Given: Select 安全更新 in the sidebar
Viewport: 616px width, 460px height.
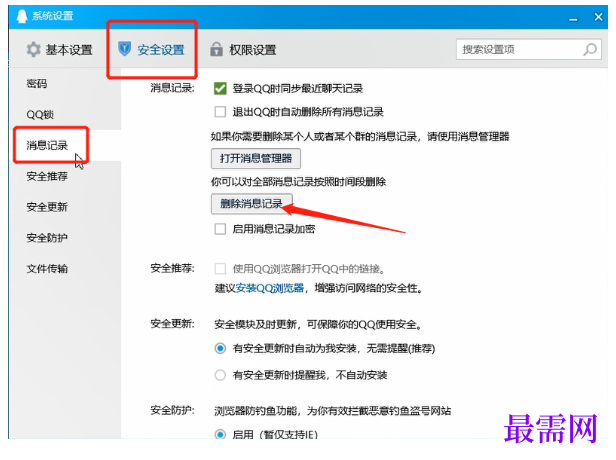Looking at the screenshot, I should pyautogui.click(x=47, y=207).
